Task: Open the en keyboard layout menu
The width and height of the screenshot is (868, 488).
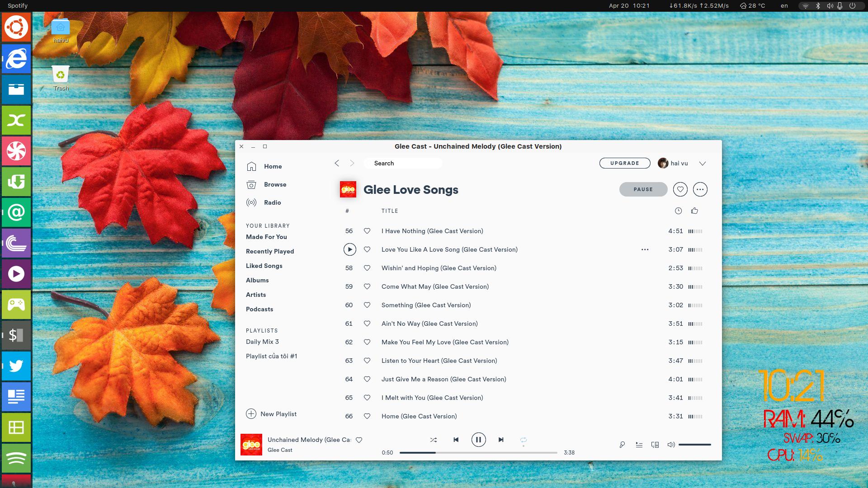Action: click(x=784, y=6)
